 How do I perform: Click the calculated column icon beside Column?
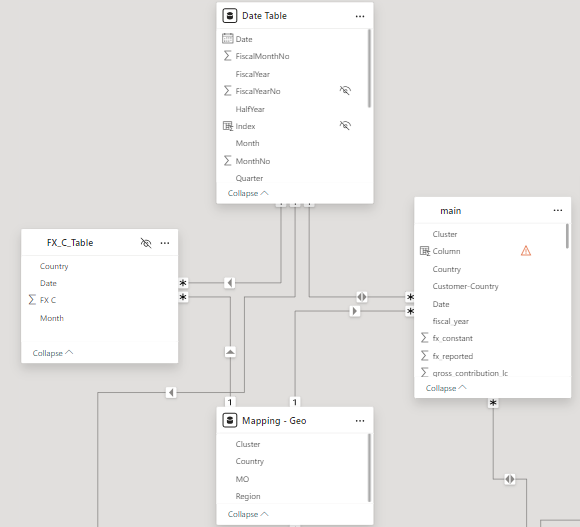[x=425, y=251]
